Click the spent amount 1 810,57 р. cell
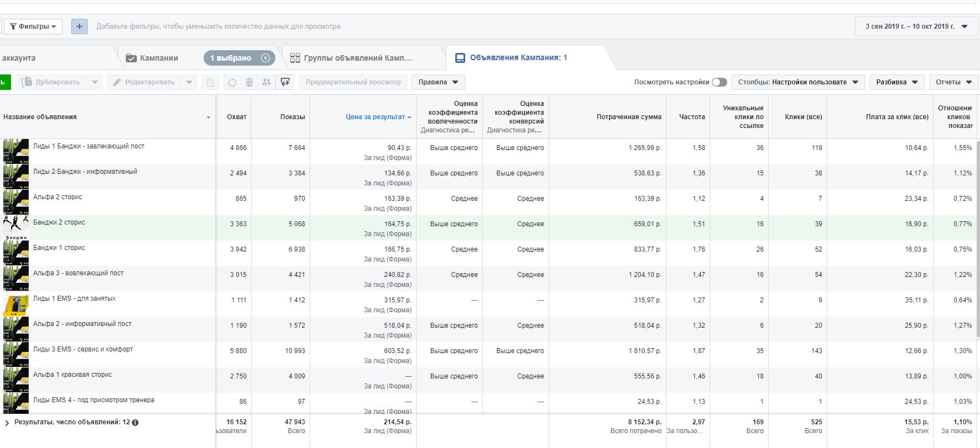Screen dimensions: 980x448 pyautogui.click(x=645, y=351)
